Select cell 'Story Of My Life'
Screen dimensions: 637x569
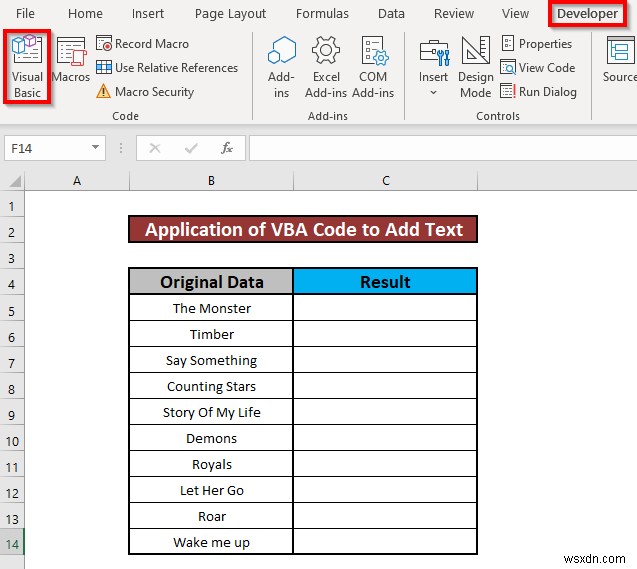point(211,412)
